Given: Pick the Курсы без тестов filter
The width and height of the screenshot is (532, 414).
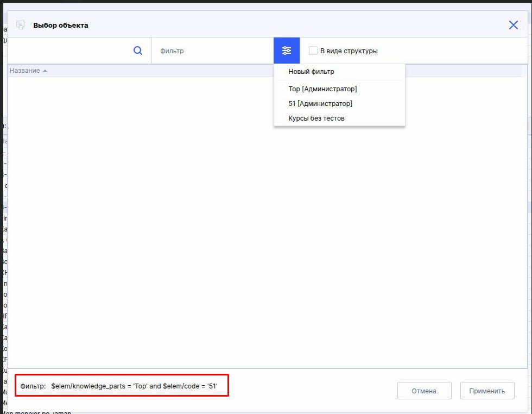Looking at the screenshot, I should (316, 118).
